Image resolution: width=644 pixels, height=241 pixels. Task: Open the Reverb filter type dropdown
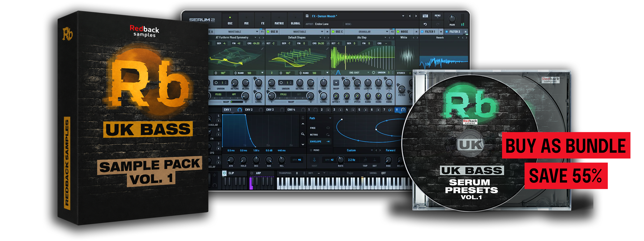point(458,38)
